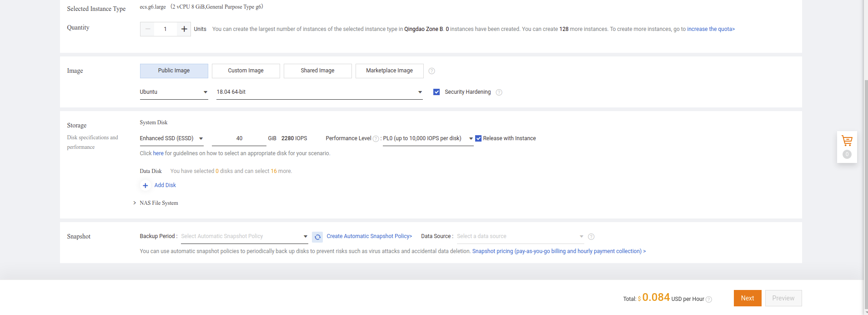Select the Marketplace Image tab
The image size is (868, 315).
(x=390, y=71)
